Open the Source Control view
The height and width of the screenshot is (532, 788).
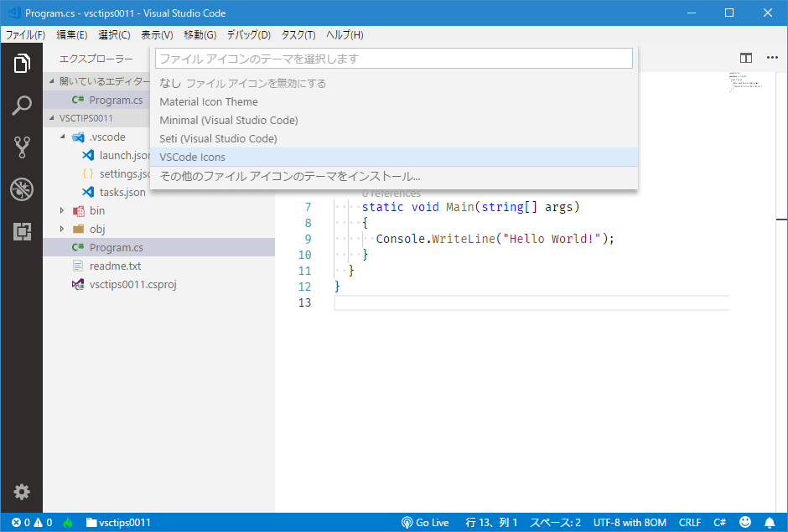tap(21, 147)
